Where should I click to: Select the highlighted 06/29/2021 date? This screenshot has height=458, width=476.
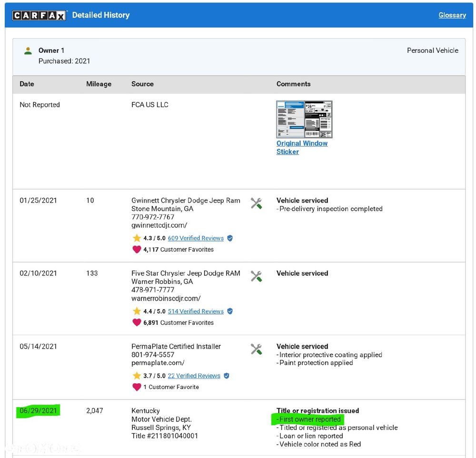pyautogui.click(x=38, y=411)
